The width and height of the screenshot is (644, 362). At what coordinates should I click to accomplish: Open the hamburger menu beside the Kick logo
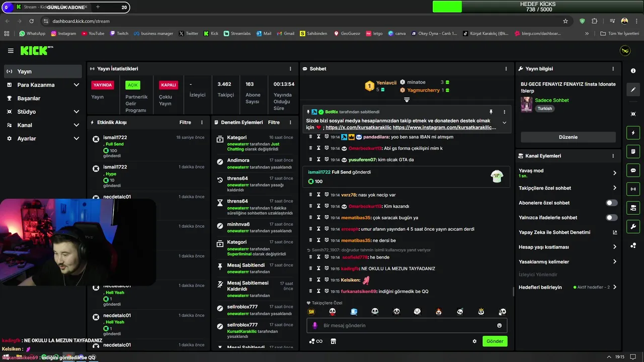click(11, 51)
